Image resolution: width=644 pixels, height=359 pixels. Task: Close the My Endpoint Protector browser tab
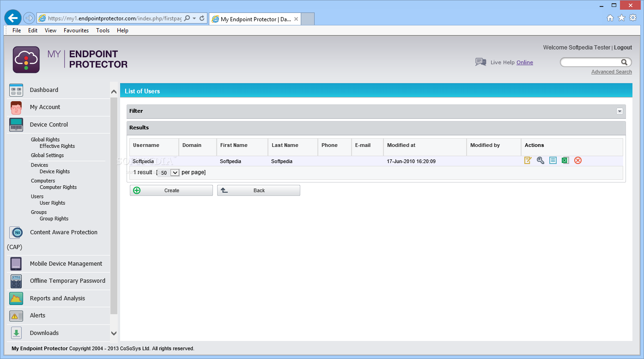[x=296, y=19]
